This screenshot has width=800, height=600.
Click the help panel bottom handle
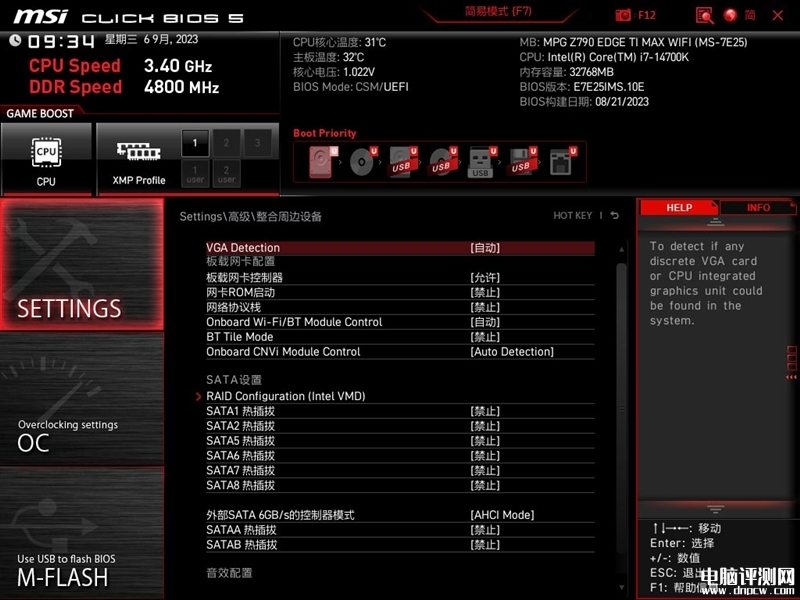[715, 509]
